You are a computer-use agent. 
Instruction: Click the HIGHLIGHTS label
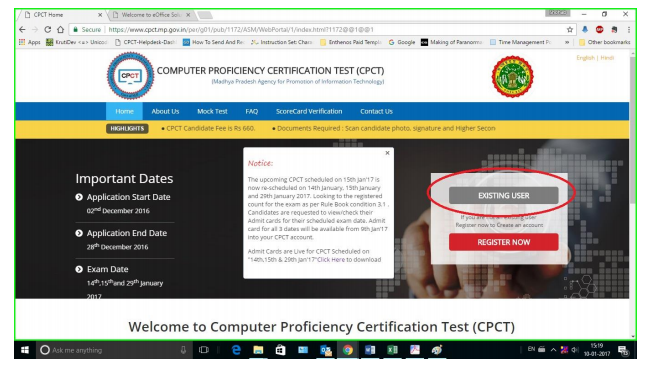pyautogui.click(x=127, y=129)
